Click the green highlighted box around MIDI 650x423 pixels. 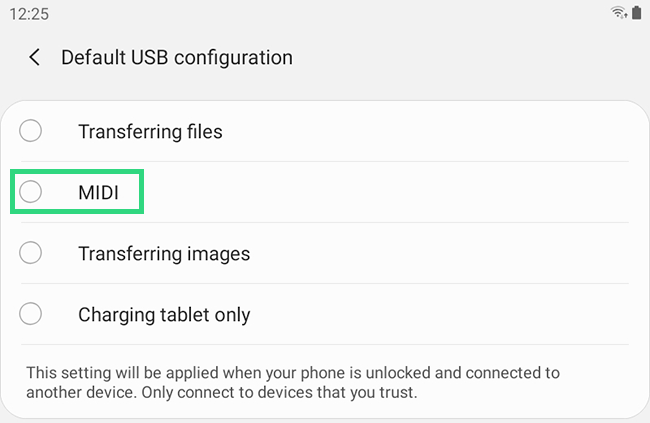pos(78,191)
